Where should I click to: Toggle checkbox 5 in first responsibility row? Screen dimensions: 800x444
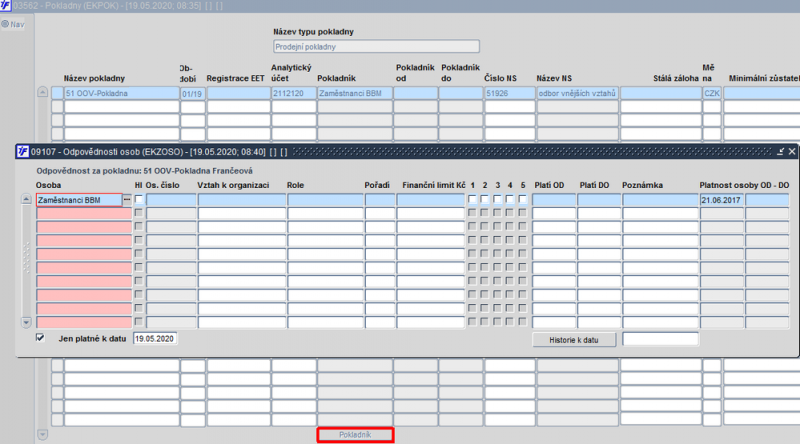click(522, 200)
